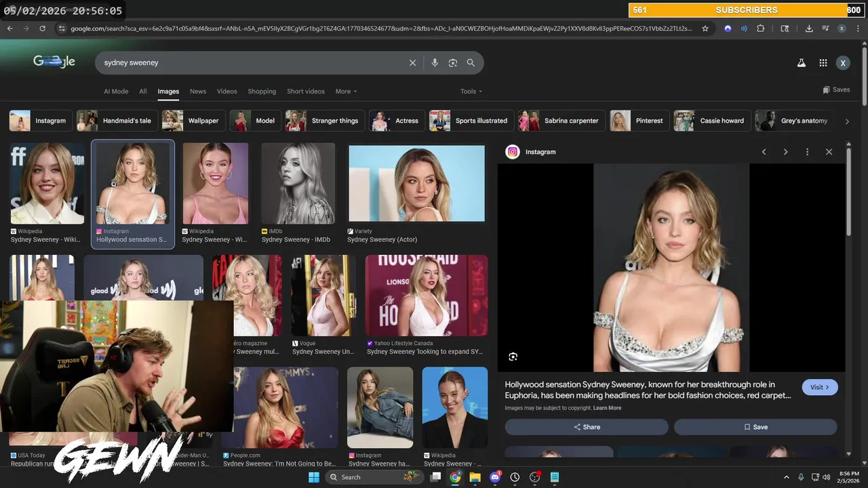Search by image with Google Lens

(x=453, y=62)
